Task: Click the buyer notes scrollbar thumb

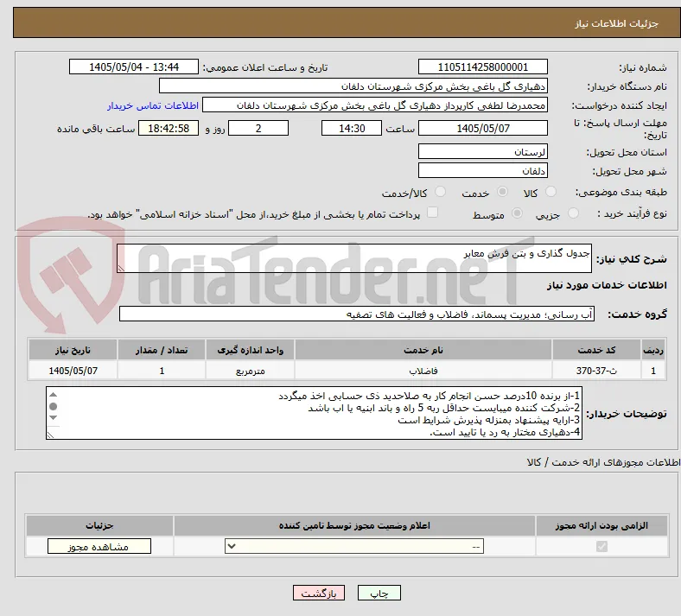Action: coord(53,406)
